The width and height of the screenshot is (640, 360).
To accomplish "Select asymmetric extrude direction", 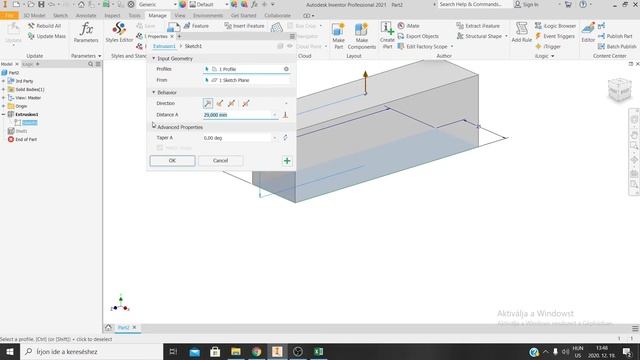I will tap(246, 103).
